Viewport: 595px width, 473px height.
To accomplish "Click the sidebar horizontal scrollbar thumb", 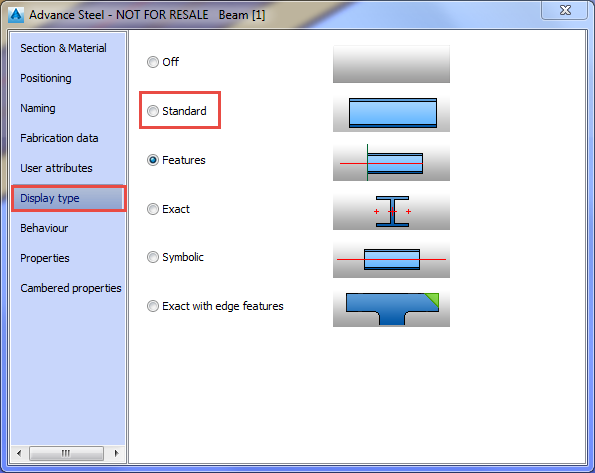I will 66,453.
